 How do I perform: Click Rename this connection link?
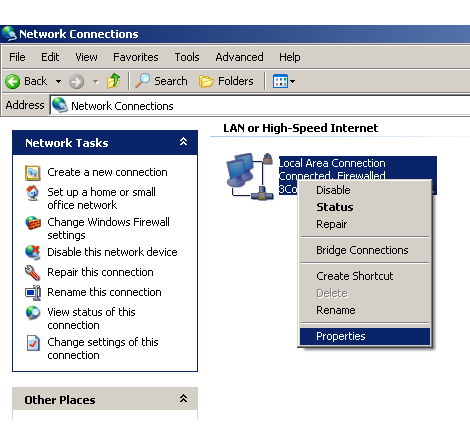(104, 292)
